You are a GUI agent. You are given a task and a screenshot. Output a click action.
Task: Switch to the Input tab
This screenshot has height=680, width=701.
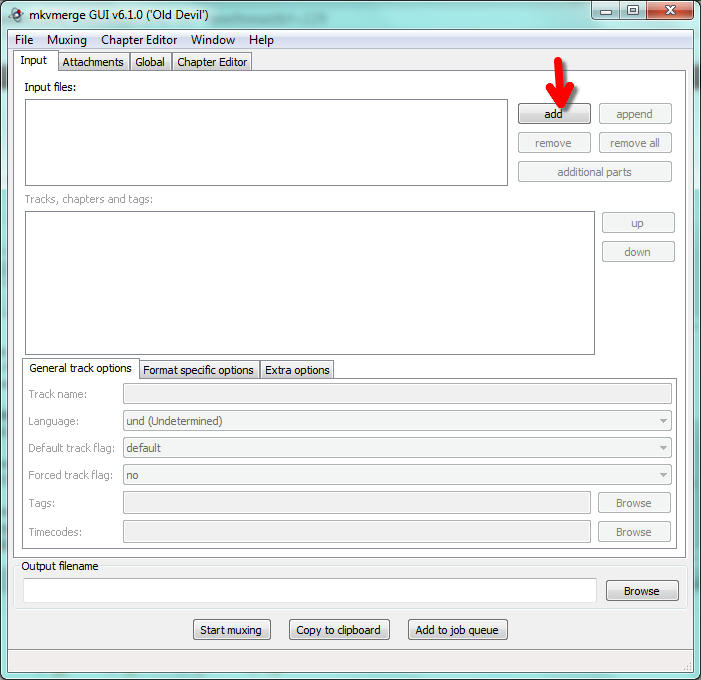coord(34,60)
